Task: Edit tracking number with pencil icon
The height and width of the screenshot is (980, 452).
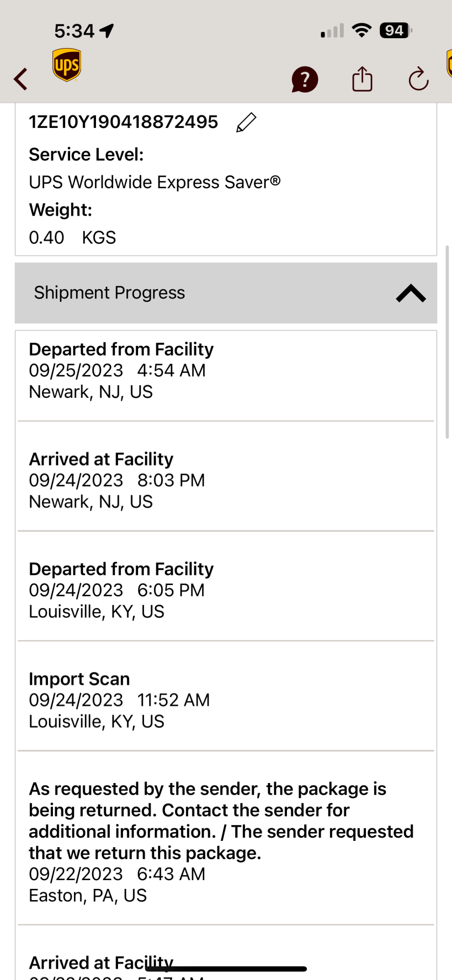Action: (x=246, y=122)
